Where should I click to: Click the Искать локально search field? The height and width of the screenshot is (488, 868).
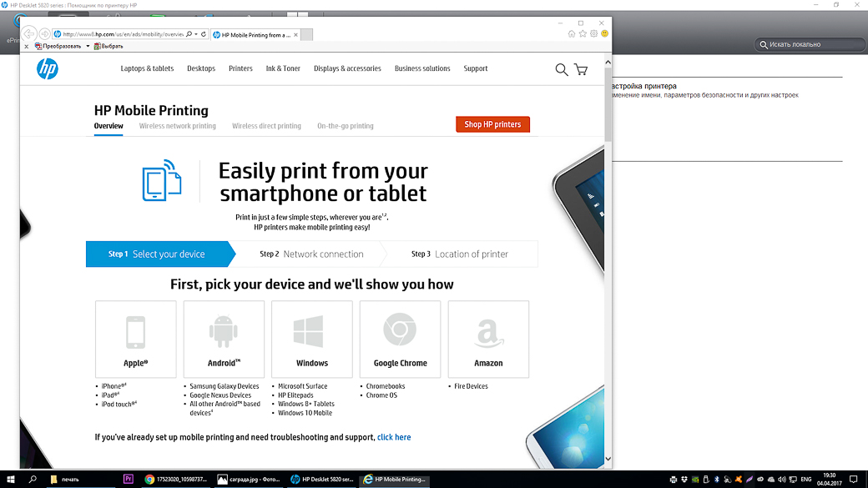click(x=810, y=44)
